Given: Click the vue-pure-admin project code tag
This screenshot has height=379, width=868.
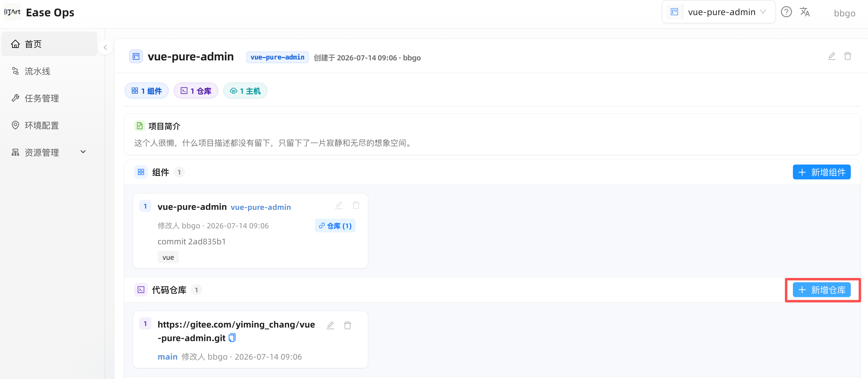Looking at the screenshot, I should pos(277,57).
